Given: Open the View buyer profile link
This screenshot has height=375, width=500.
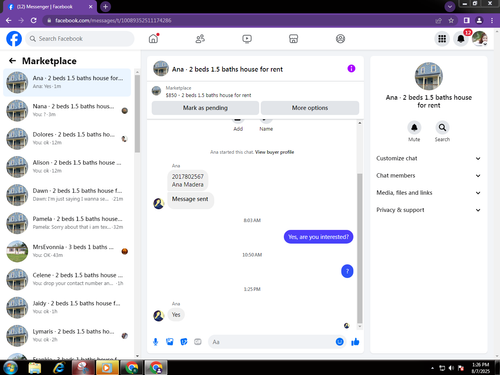Looking at the screenshot, I should click(x=274, y=152).
